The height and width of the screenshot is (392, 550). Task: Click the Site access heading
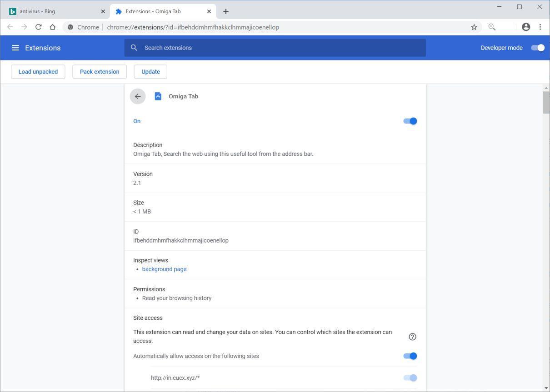pos(148,318)
